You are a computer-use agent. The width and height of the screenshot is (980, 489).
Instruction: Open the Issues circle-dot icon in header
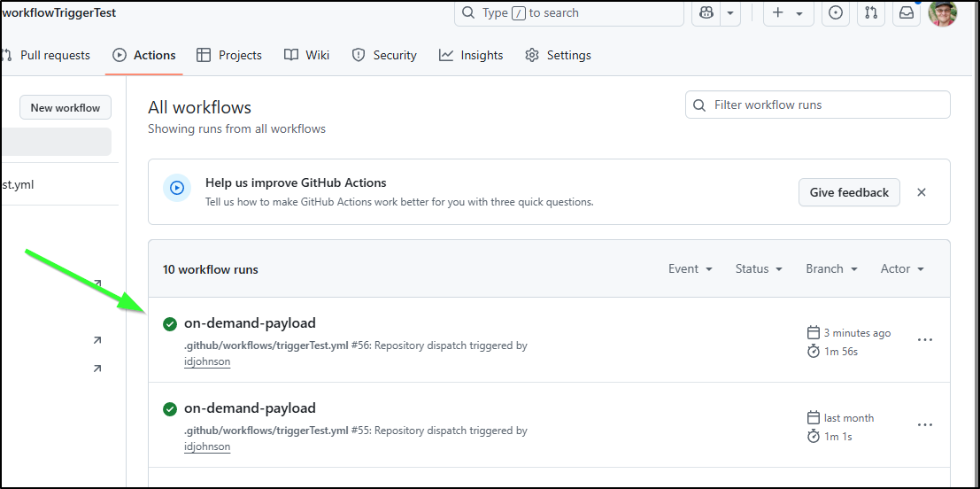[x=836, y=12]
